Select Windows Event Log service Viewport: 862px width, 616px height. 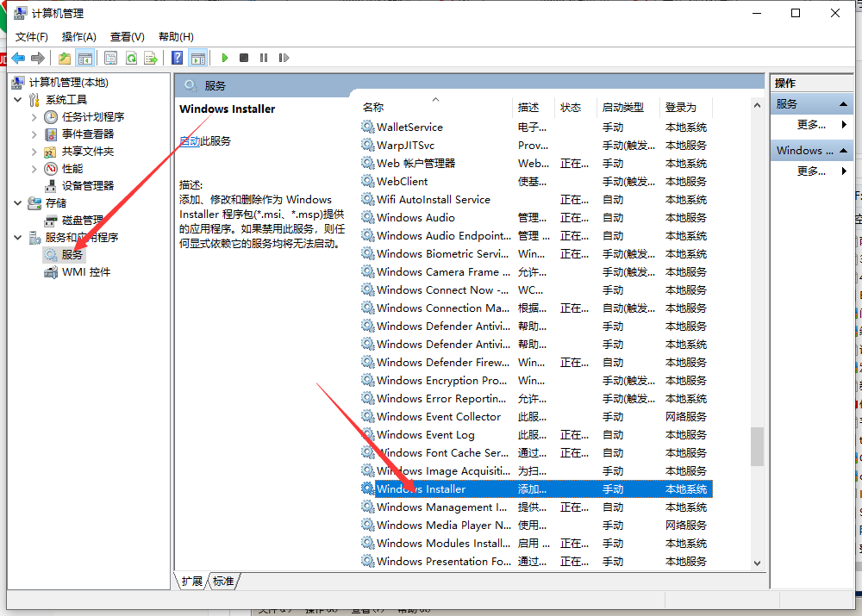[536, 435]
